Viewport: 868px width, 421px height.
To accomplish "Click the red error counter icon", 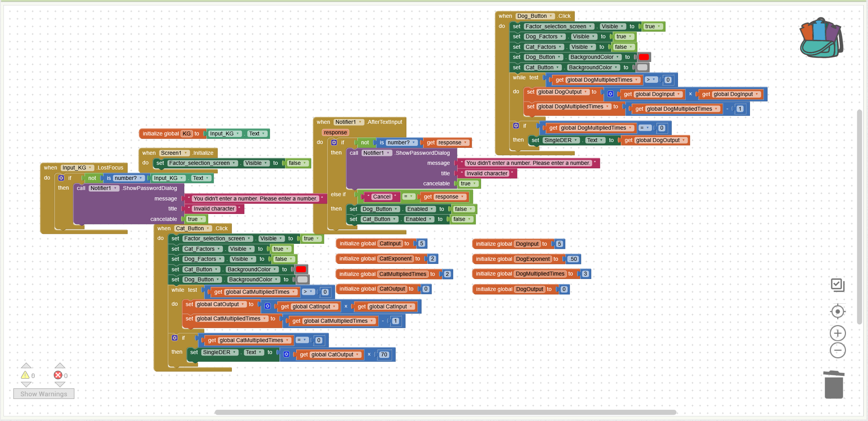I will tap(58, 375).
